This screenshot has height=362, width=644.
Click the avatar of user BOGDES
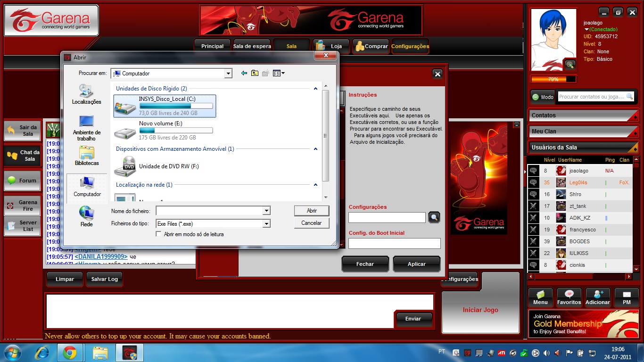561,241
